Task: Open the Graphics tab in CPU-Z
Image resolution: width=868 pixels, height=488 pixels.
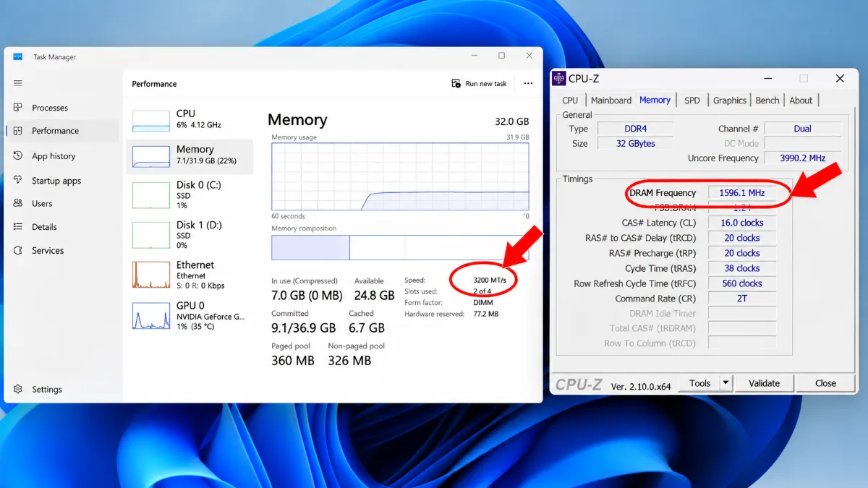Action: click(x=730, y=100)
